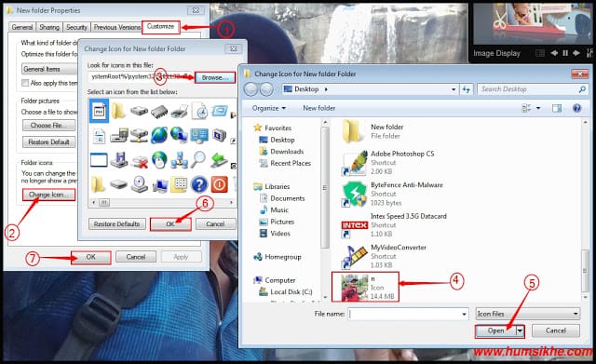Go to next image in Image Display gadget
The width and height of the screenshot is (596, 364).
point(576,53)
